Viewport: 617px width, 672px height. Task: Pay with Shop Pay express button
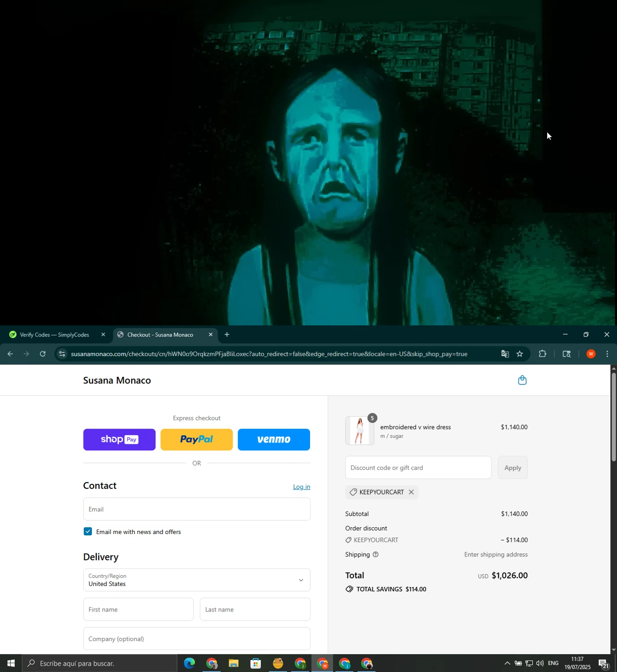[119, 439]
